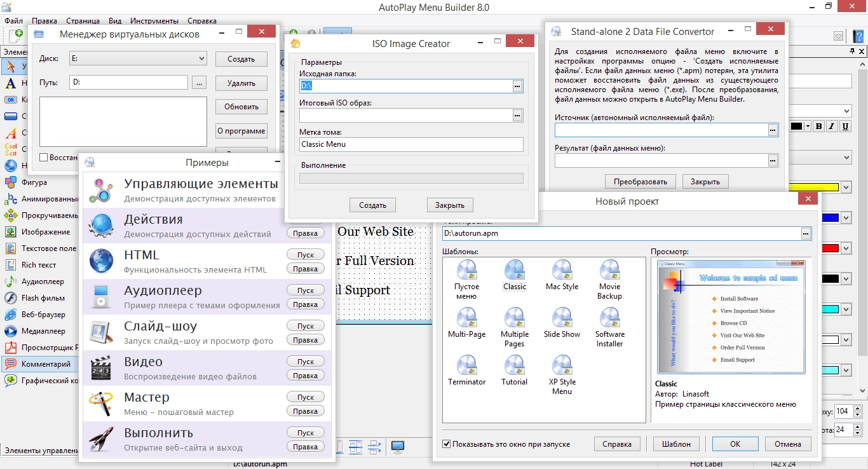Open the Правка menu
Screen dimensions: 868x469
[44, 21]
